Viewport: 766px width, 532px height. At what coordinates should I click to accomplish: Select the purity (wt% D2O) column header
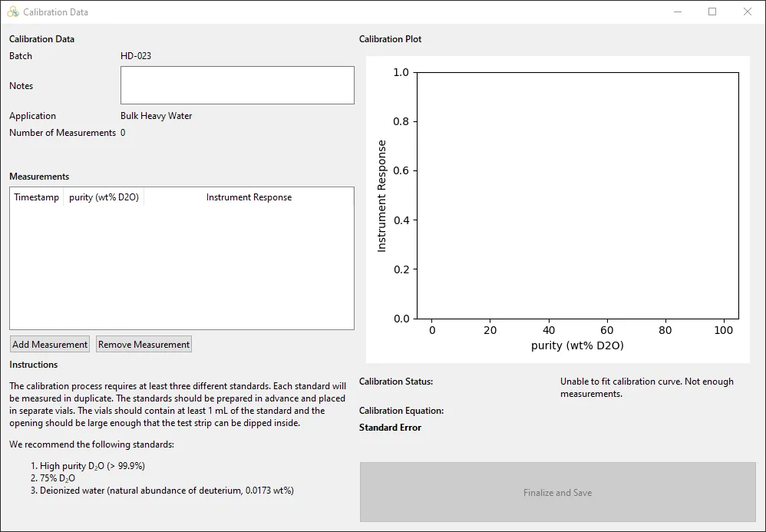(104, 197)
